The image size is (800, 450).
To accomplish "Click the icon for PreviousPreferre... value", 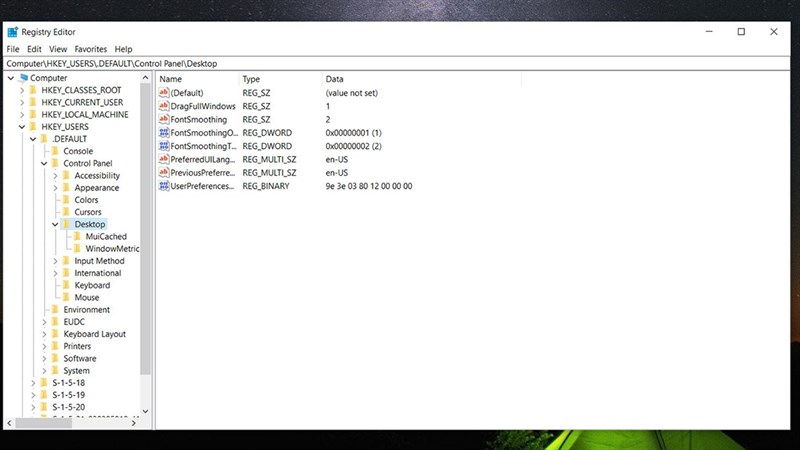I will coord(164,172).
